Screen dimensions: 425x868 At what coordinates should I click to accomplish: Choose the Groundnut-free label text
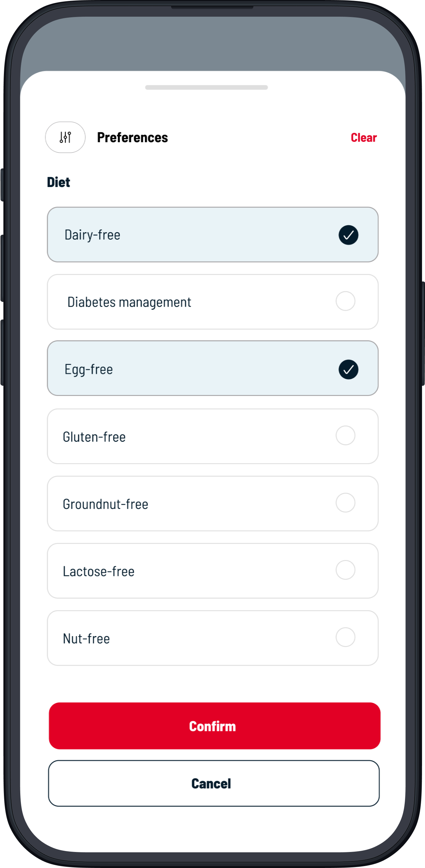click(106, 504)
